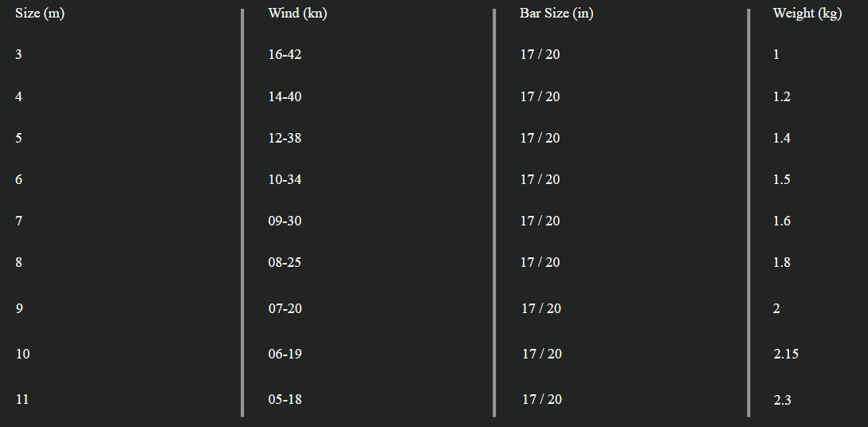868x427 pixels.
Task: Click the 10-34 wind range value
Action: coord(285,179)
